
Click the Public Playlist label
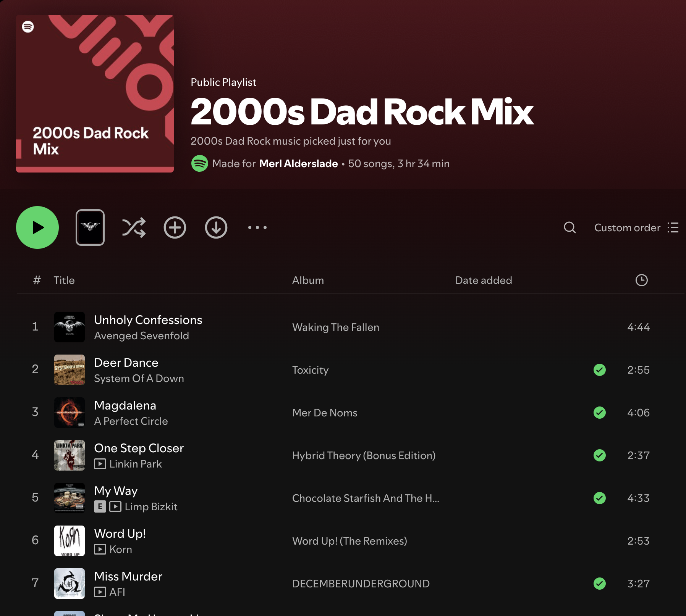click(223, 82)
